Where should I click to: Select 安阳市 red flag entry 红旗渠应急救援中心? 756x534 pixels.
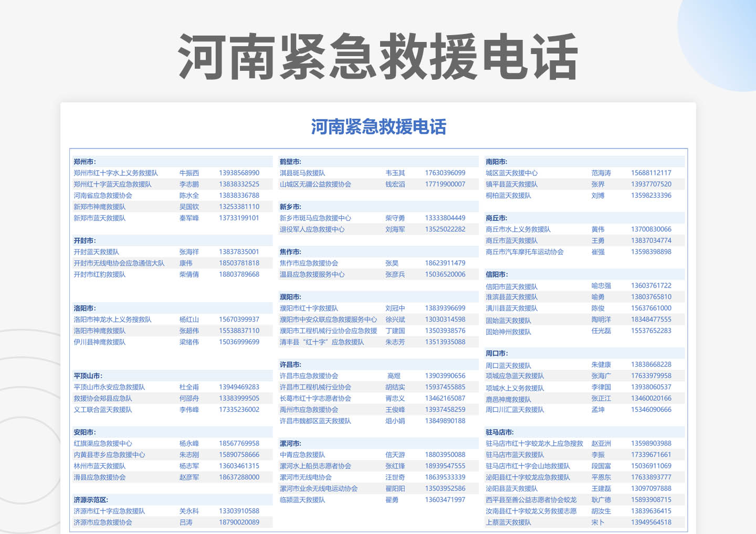coord(104,443)
